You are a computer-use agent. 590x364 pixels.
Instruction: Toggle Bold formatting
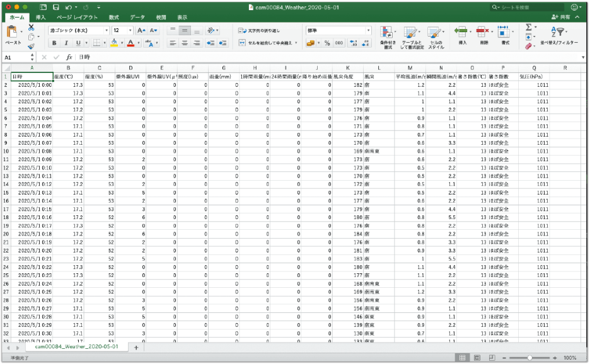[55, 43]
